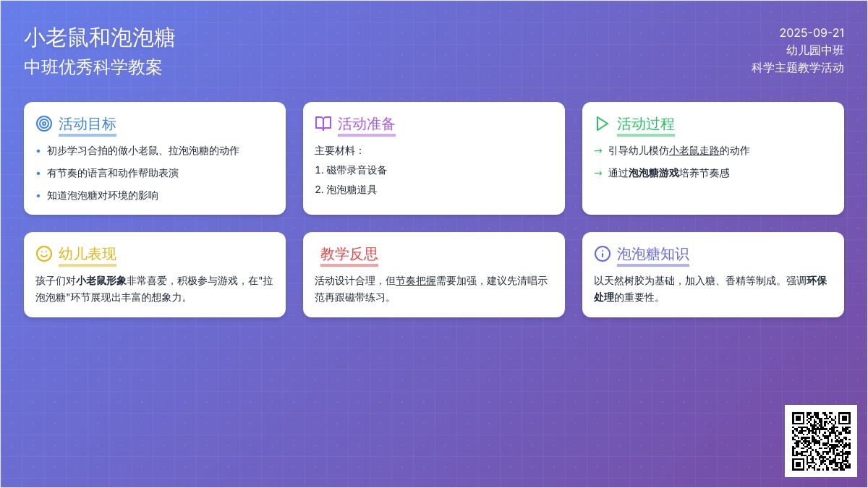Open the underlined 小老鼠走路 link

694,151
